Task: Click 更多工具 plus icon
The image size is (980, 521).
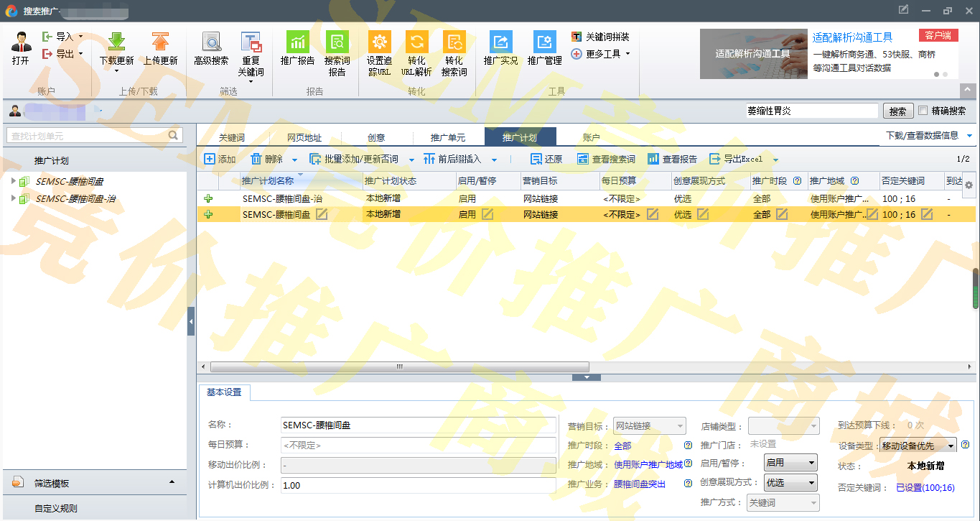Action: [x=577, y=54]
